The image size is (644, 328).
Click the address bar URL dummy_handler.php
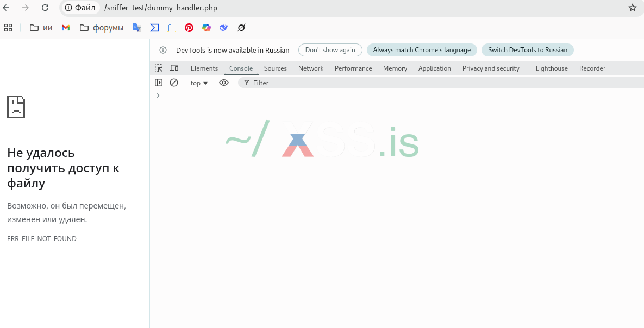[x=160, y=8]
